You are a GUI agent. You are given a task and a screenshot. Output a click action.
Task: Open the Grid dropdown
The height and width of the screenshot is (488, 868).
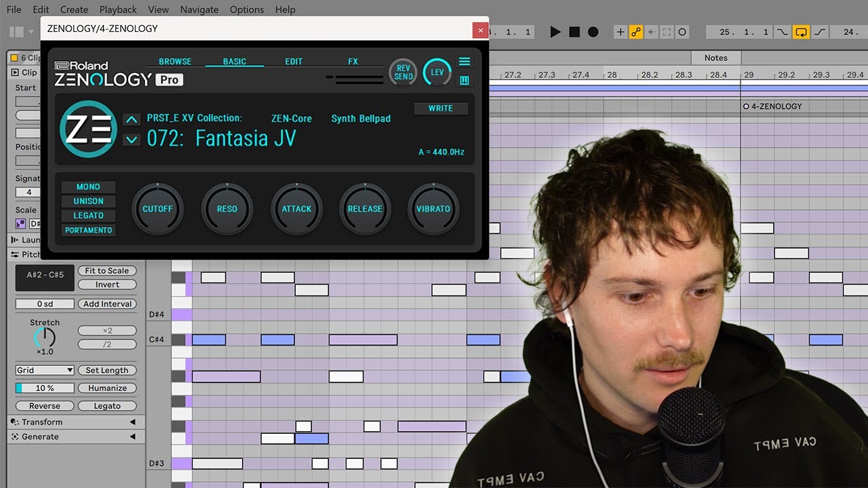tap(45, 371)
